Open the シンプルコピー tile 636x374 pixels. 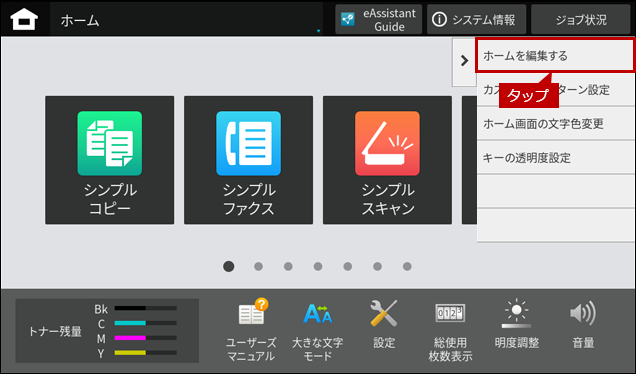pyautogui.click(x=110, y=160)
